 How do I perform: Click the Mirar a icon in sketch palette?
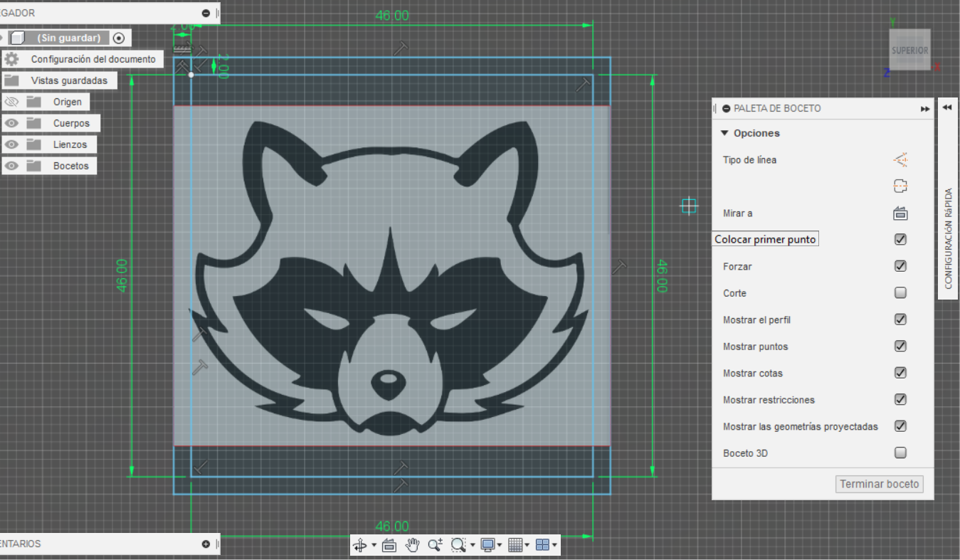click(x=900, y=213)
